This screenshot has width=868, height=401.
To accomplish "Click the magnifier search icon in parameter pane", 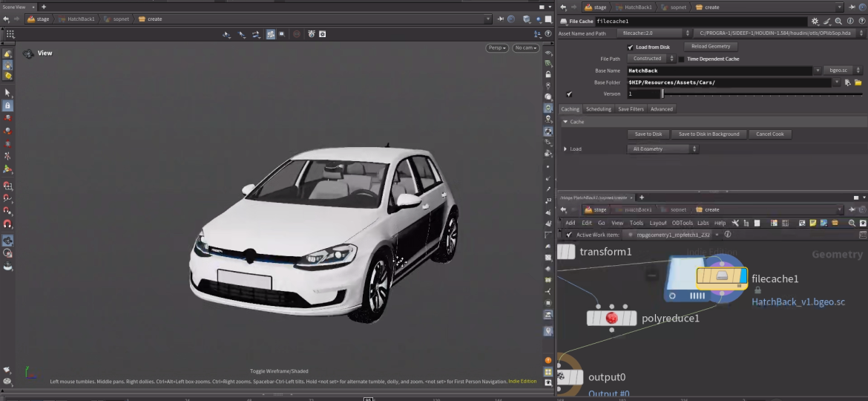I will pos(838,22).
